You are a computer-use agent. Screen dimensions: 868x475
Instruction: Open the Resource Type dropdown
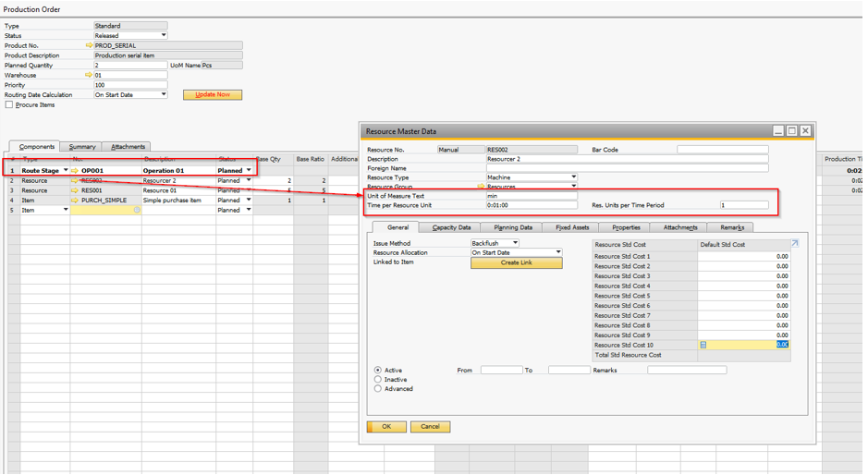[573, 177]
